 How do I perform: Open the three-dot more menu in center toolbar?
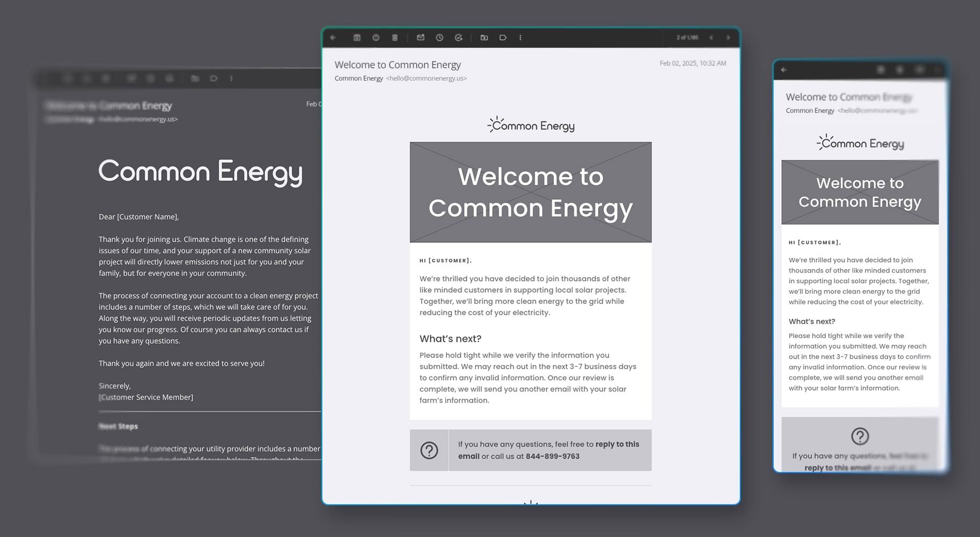[520, 38]
